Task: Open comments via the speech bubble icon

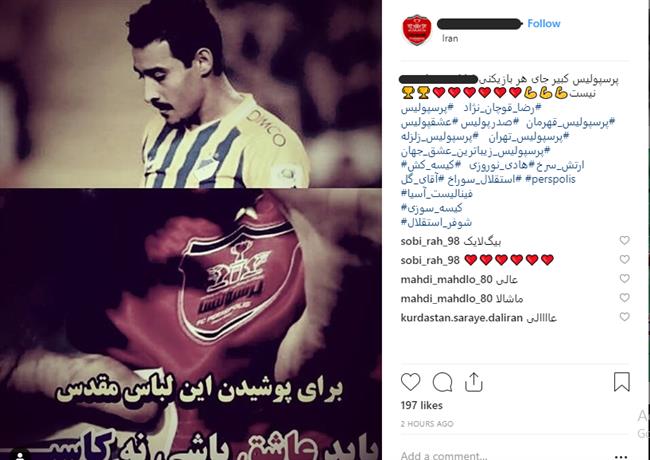Action: pos(442,382)
